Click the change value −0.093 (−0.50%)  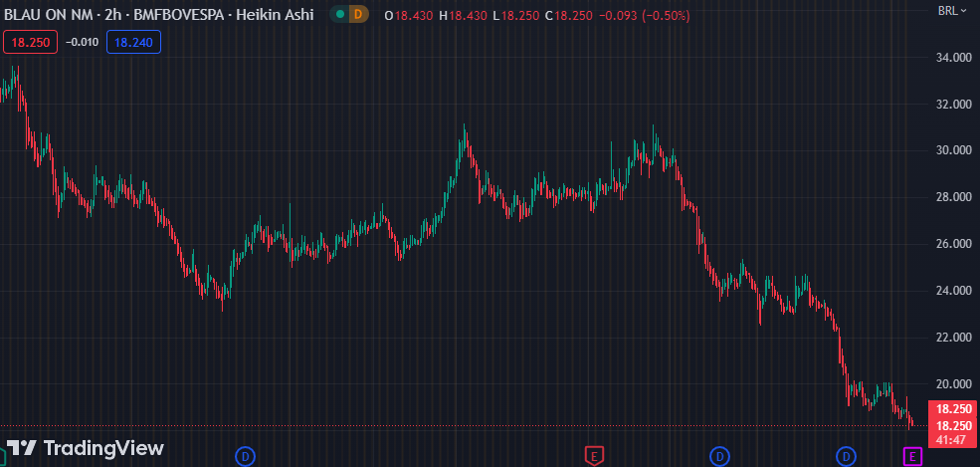coord(645,16)
